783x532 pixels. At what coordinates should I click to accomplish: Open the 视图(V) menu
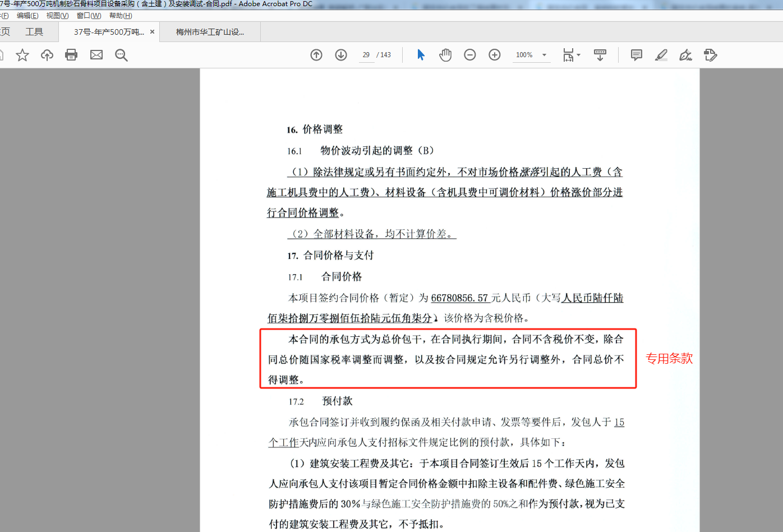tap(57, 16)
